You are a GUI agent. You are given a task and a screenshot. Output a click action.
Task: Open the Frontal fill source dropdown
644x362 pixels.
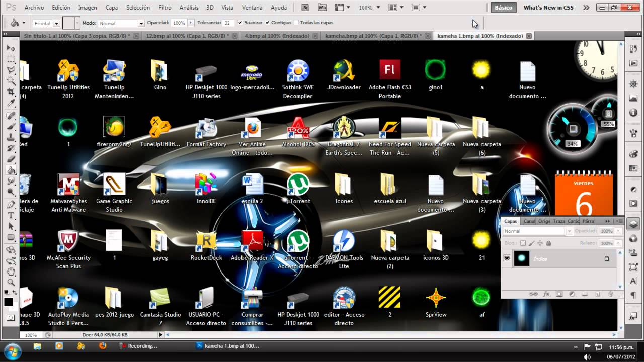(x=56, y=24)
